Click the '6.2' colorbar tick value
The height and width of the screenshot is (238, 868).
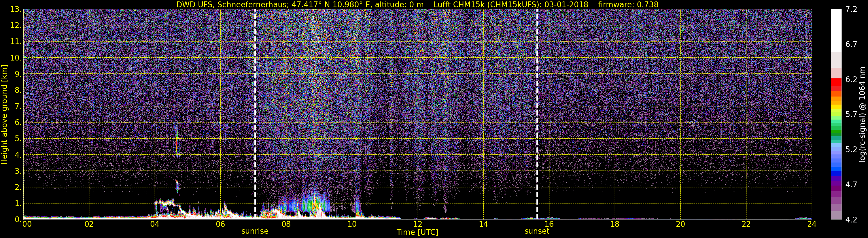coord(851,79)
